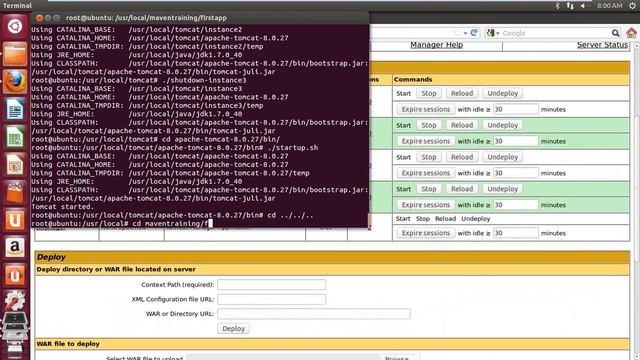Open the search engine picker dropdown
This screenshot has height=360, width=640.
click(x=493, y=33)
